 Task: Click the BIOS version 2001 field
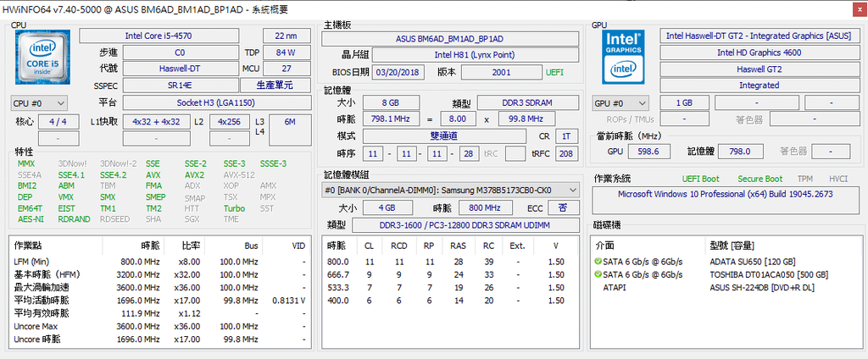click(501, 72)
